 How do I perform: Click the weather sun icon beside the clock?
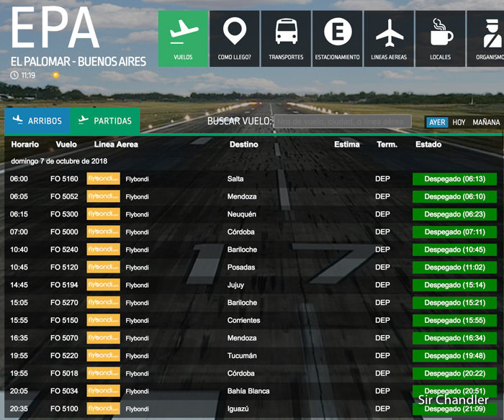pos(55,75)
